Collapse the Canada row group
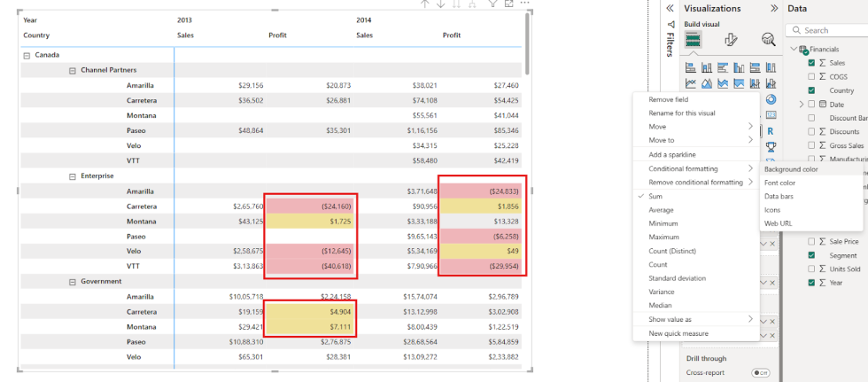 [27, 55]
